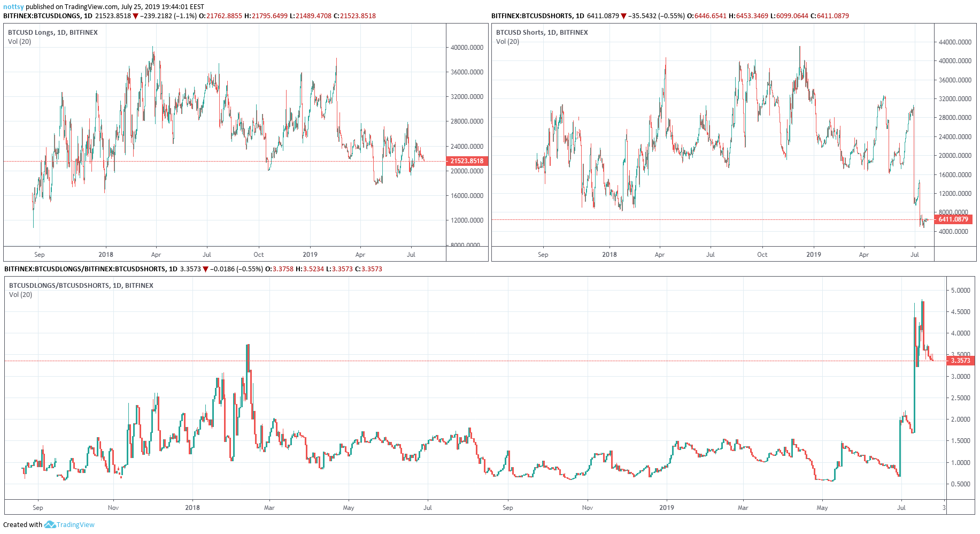This screenshot has height=534, width=980.
Task: Click 'Vol (20)' in the Shorts chart
Action: [x=508, y=42]
